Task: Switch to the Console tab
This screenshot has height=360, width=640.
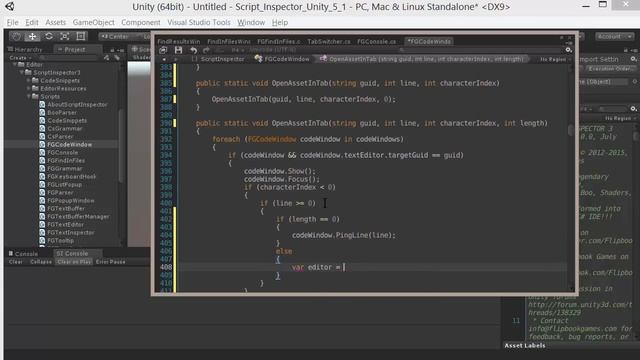Action: (23, 253)
